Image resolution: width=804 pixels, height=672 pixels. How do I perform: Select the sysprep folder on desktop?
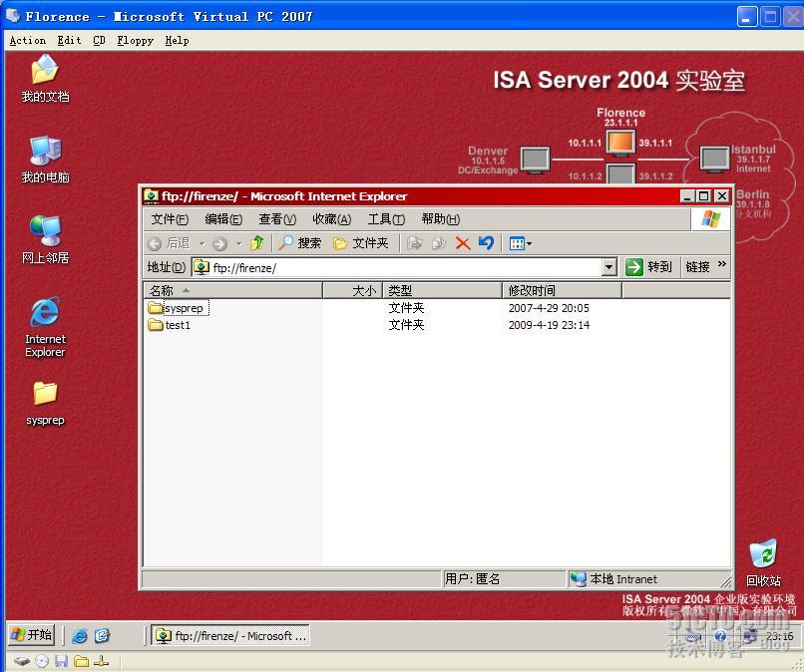45,404
